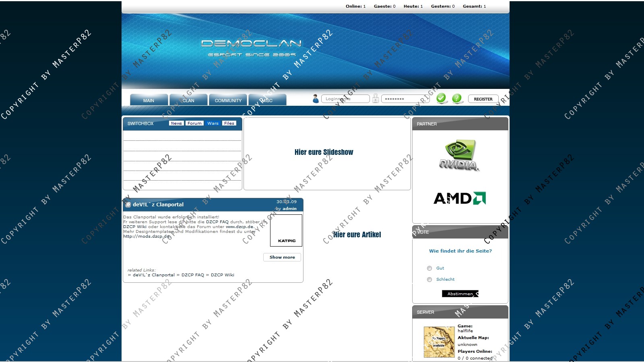The image size is (644, 362).
Task: Click the server map preview image
Action: point(439,342)
